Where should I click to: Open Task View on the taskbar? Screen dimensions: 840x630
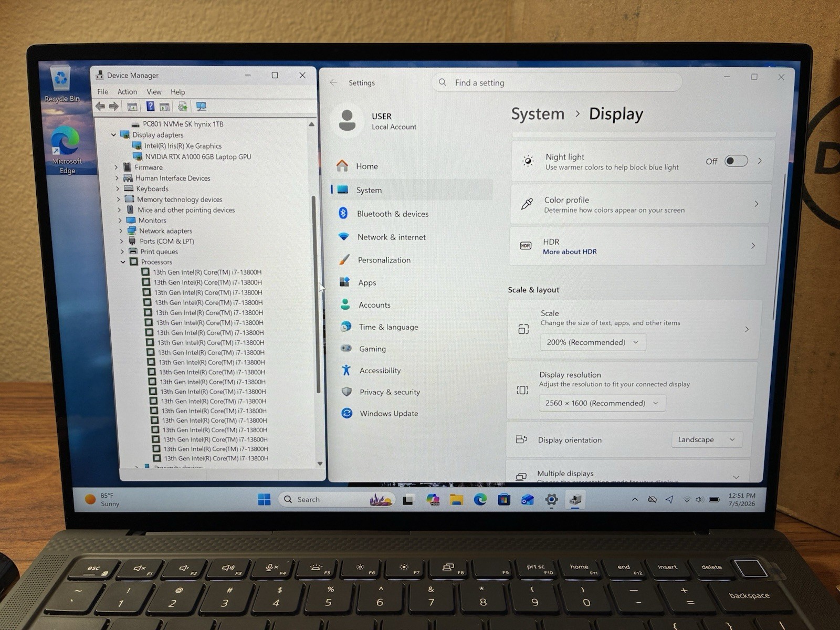coord(408,500)
